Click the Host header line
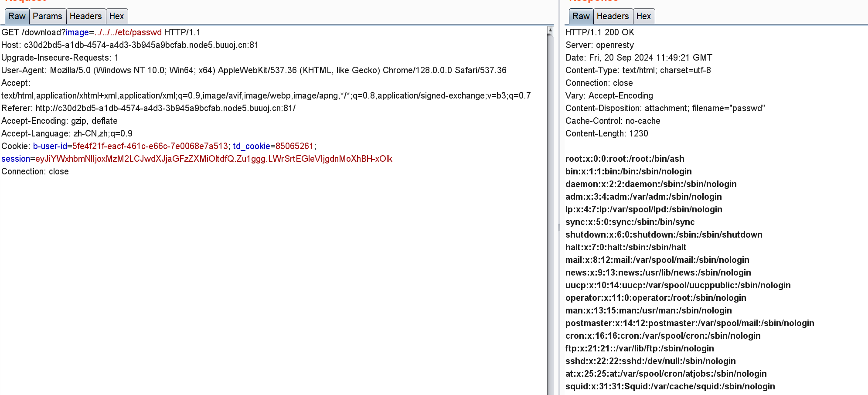The height and width of the screenshot is (395, 868). click(130, 45)
